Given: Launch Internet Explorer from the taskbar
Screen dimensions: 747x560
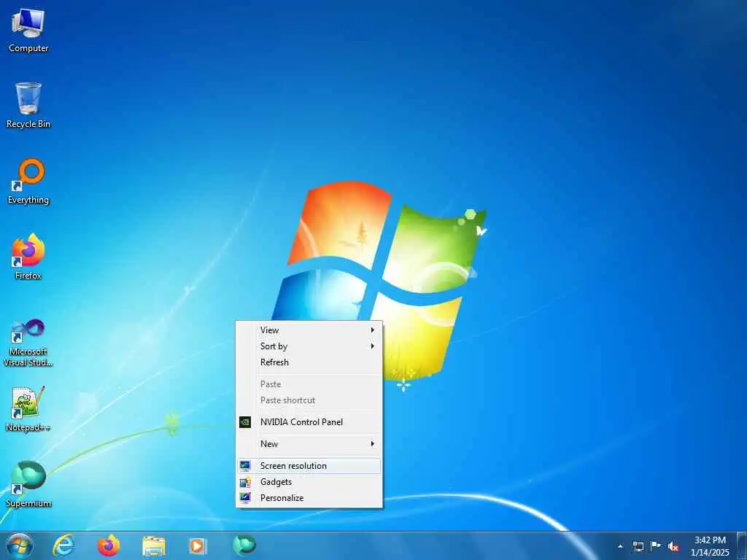Looking at the screenshot, I should pos(63,545).
